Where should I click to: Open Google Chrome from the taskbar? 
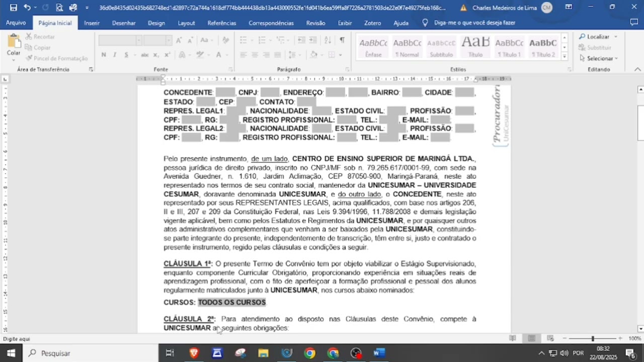310,353
